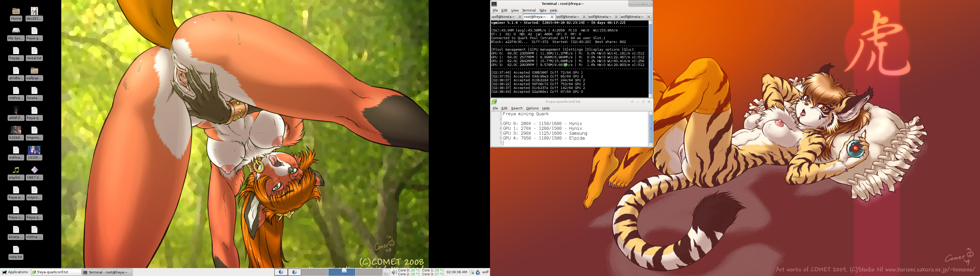Click the Terminal vertical scrollbar handle
The height and width of the screenshot is (276, 980).
pos(650,59)
